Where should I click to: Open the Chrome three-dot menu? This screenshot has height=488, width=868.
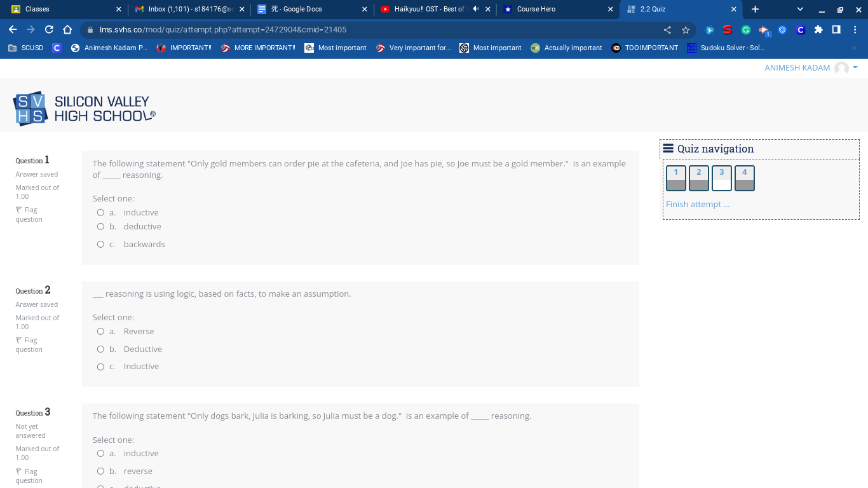pyautogui.click(x=855, y=30)
